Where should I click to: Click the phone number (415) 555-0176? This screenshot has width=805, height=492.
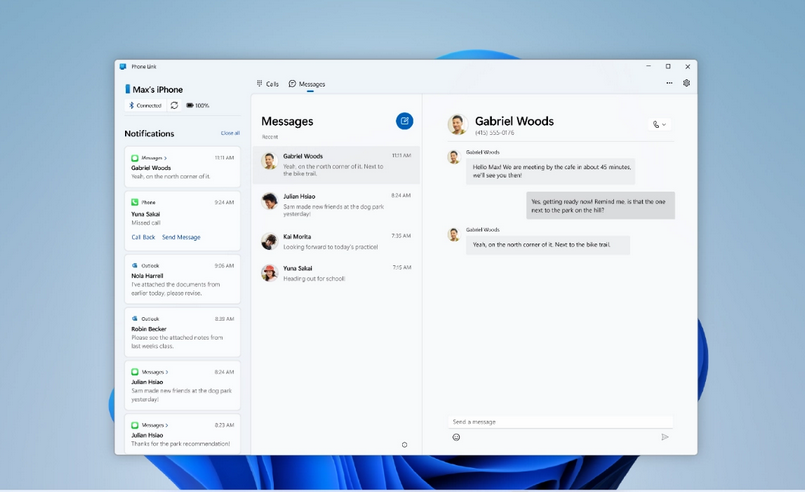pyautogui.click(x=494, y=133)
